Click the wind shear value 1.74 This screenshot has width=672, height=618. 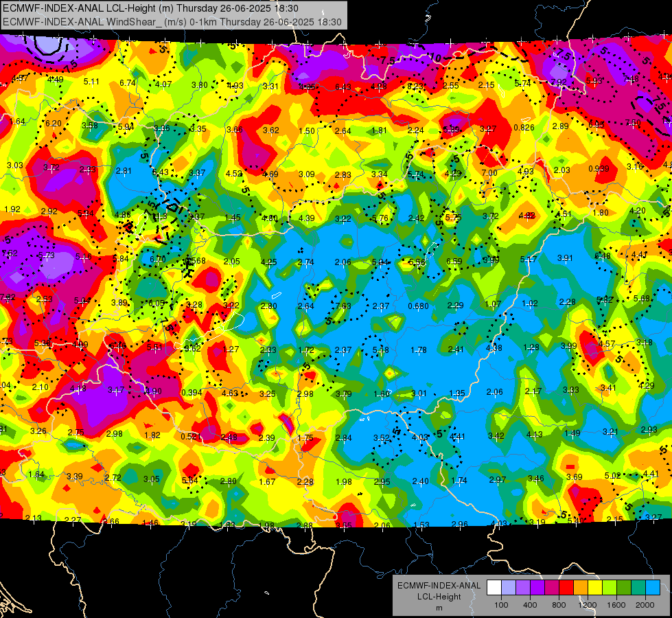tap(459, 481)
